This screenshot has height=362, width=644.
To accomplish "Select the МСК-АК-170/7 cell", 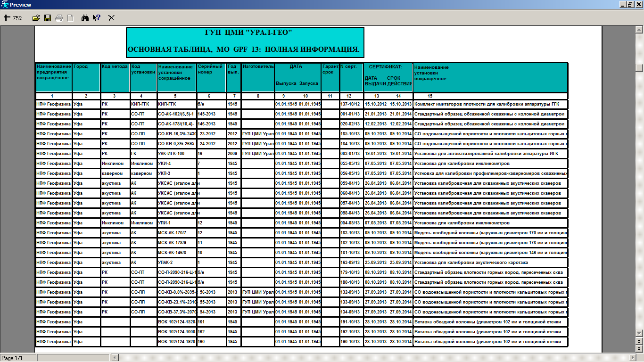I will 177,233.
